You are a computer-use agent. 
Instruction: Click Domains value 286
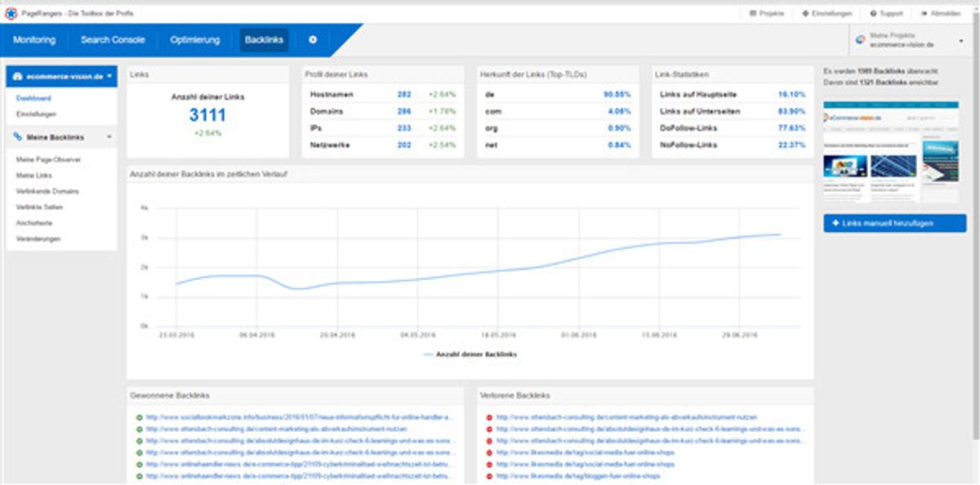pos(405,111)
